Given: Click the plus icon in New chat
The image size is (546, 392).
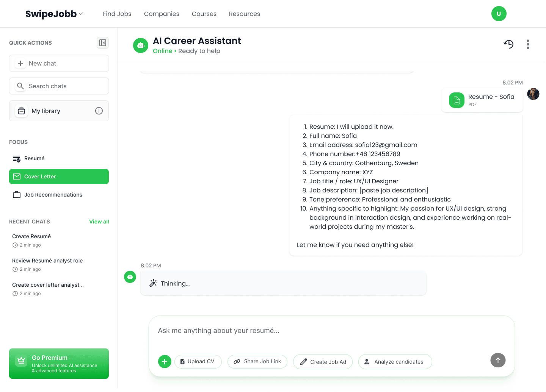Looking at the screenshot, I should tap(20, 63).
